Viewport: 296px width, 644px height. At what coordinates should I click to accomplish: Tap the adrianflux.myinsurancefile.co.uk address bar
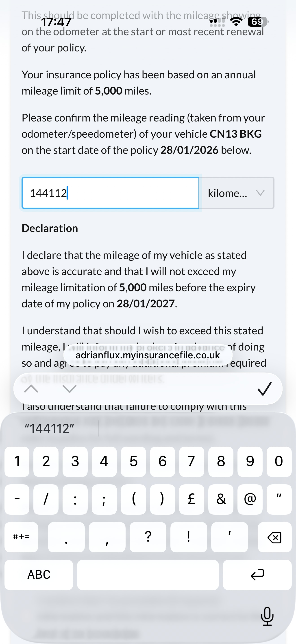pyautogui.click(x=148, y=355)
